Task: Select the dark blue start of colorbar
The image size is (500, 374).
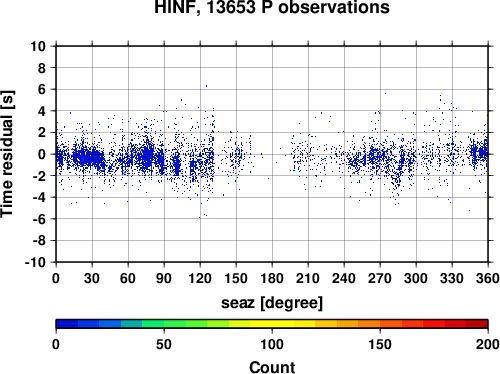Action: pyautogui.click(x=67, y=324)
